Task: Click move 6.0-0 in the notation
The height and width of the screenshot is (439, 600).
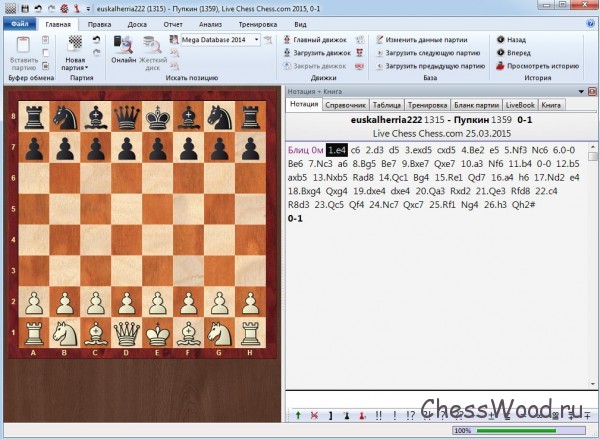Action: click(x=564, y=150)
